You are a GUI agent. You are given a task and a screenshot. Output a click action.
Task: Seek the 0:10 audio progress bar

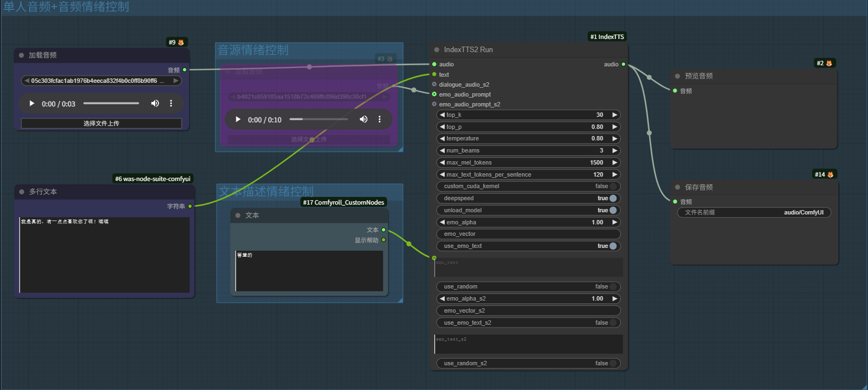pyautogui.click(x=319, y=119)
